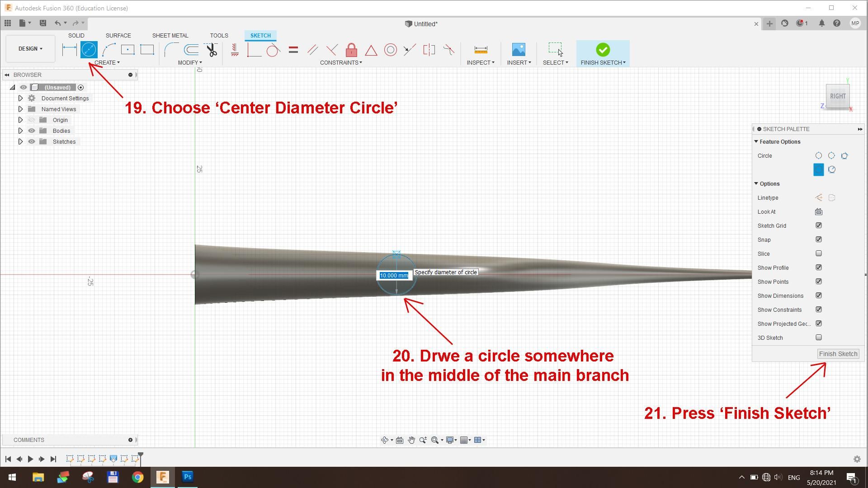Screen dimensions: 868x488
Task: Choose the Trim scissors tool
Action: pyautogui.click(x=211, y=50)
